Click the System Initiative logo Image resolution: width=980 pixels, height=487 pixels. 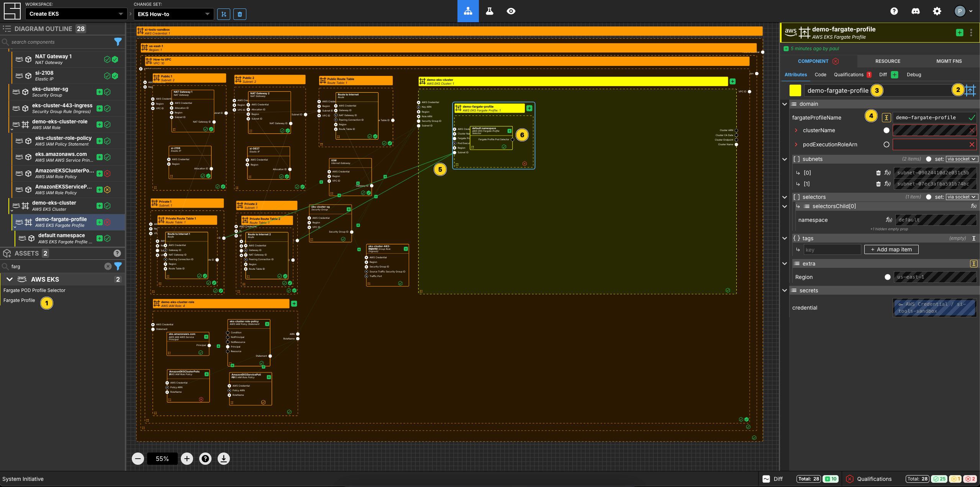(12, 11)
